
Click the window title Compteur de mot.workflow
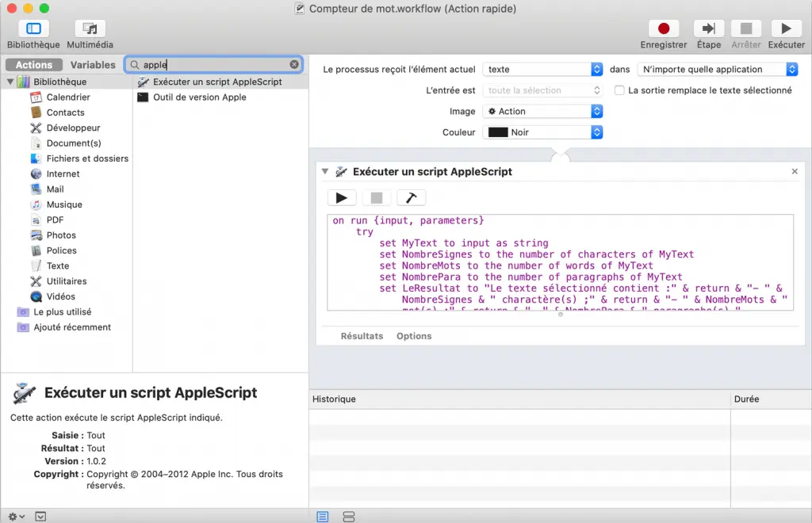coord(412,9)
